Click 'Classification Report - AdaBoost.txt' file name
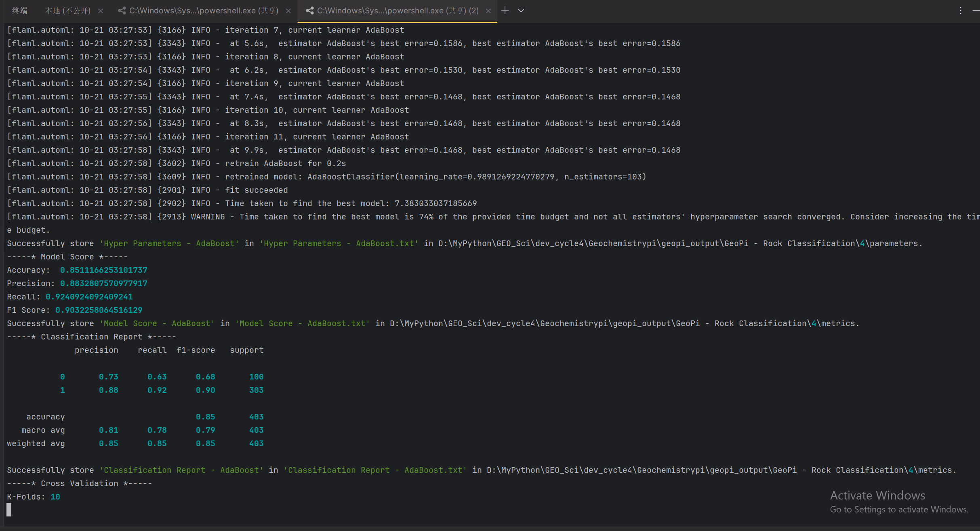The image size is (980, 531). coord(375,470)
